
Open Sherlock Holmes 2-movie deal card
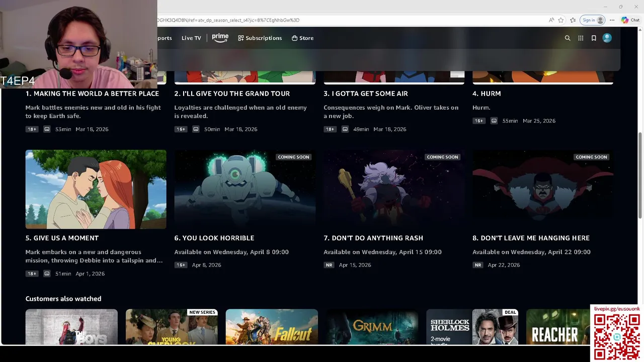472,327
